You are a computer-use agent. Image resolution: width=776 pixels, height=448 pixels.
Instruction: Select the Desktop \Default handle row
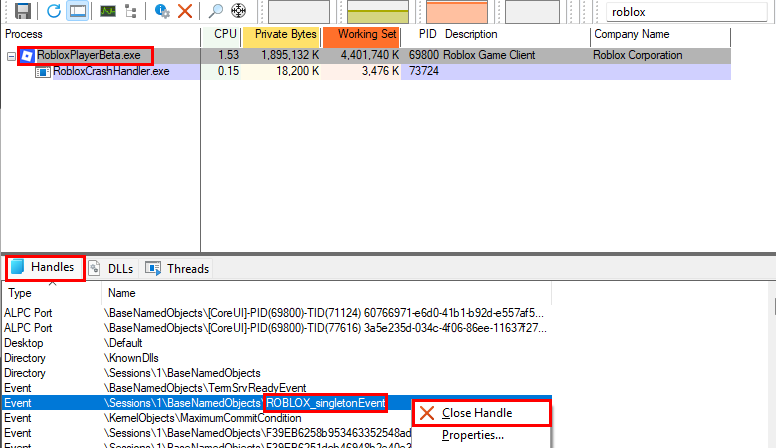click(x=277, y=343)
